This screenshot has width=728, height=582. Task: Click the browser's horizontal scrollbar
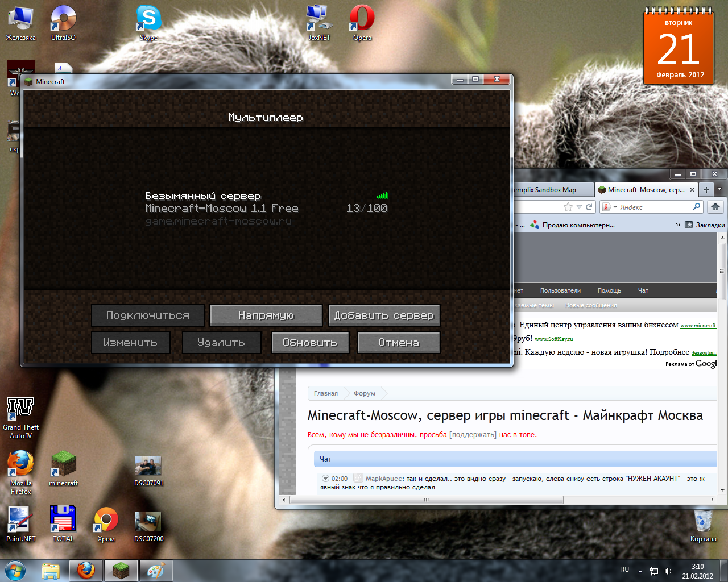point(426,500)
